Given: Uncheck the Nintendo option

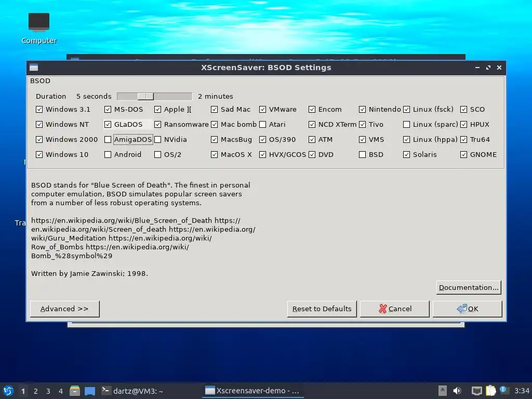Looking at the screenshot, I should pos(362,109).
